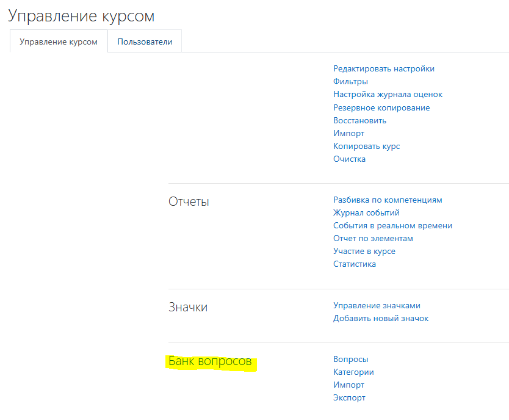Switch to the Пользователи tab
This screenshot has width=509, height=420.
point(145,42)
